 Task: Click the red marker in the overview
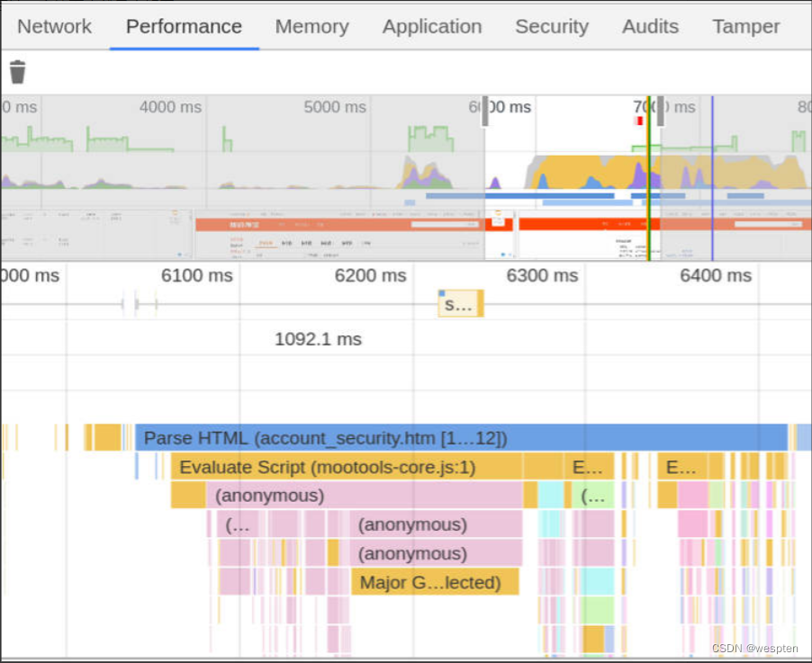click(x=639, y=121)
